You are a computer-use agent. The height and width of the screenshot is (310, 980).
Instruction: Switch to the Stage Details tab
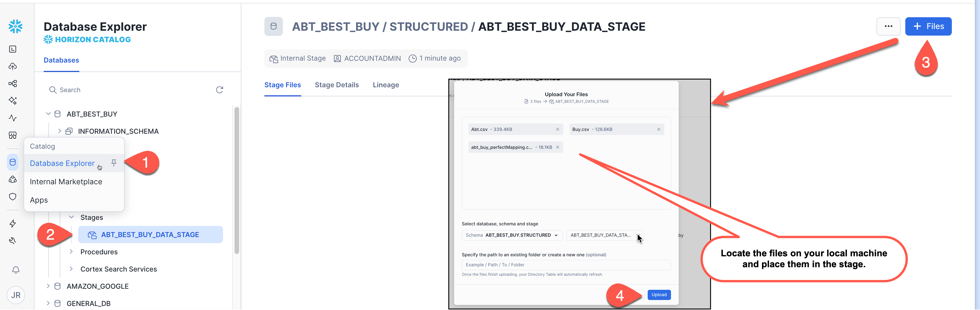coord(337,85)
